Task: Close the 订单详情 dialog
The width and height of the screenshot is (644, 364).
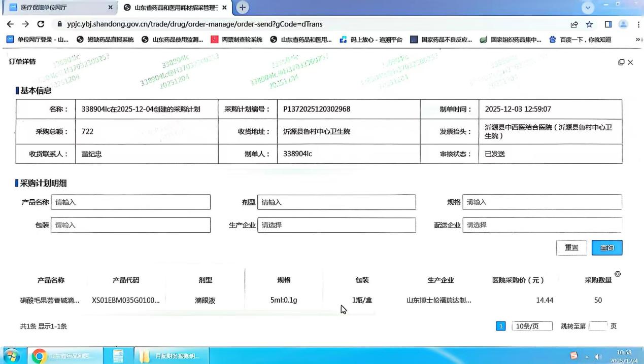Action: (630, 62)
